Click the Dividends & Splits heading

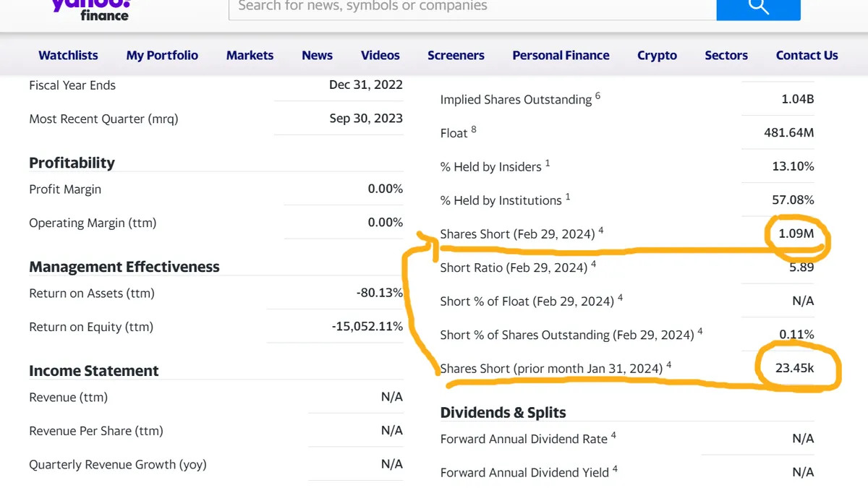pyautogui.click(x=503, y=413)
